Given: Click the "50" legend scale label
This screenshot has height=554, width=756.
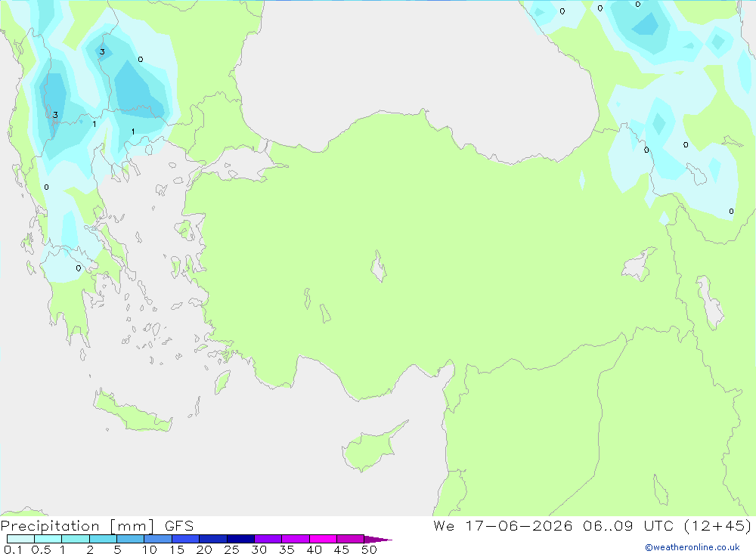Looking at the screenshot, I should click(369, 549).
